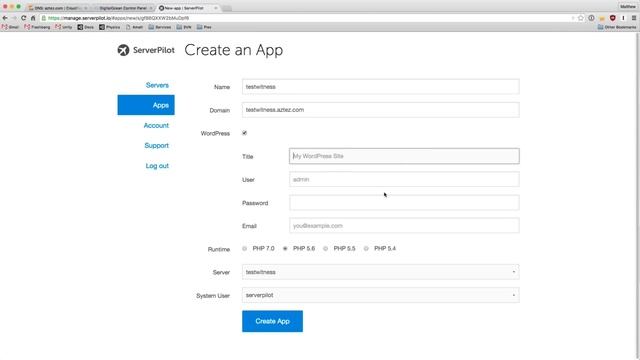Close the New app ServerPilot tab
This screenshot has height=360, width=640.
[216, 8]
